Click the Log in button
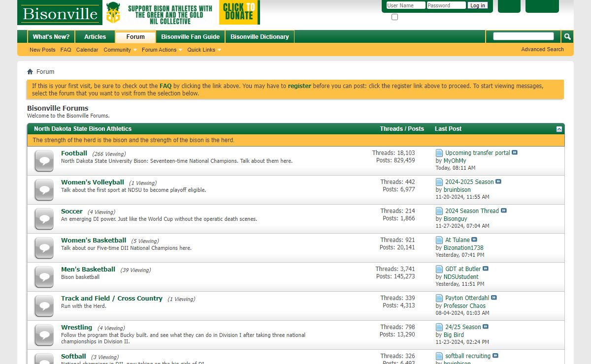Image resolution: width=591 pixels, height=364 pixels. (x=477, y=5)
